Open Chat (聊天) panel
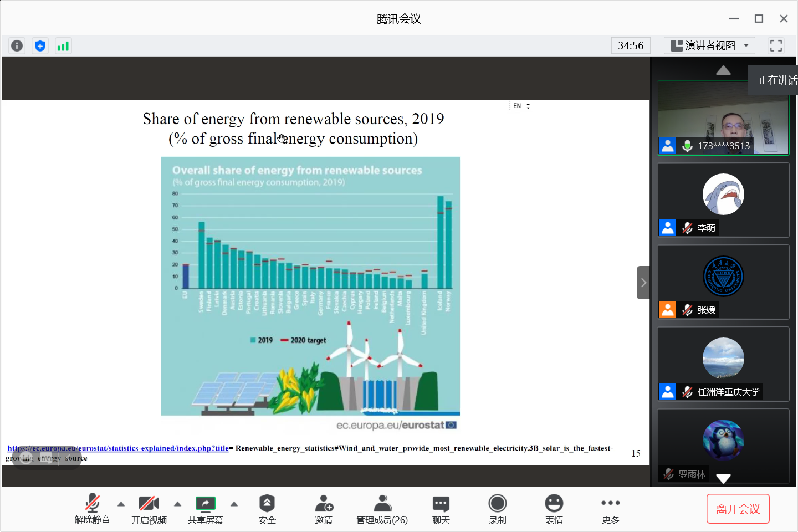 point(441,509)
